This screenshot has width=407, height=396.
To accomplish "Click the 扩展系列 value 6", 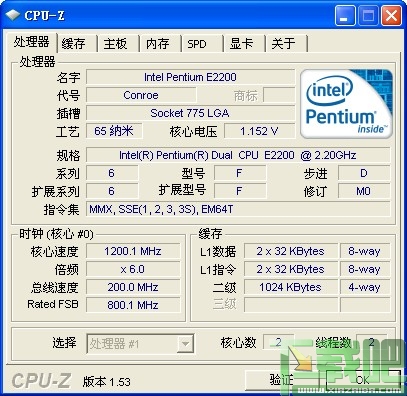I will point(112,191).
